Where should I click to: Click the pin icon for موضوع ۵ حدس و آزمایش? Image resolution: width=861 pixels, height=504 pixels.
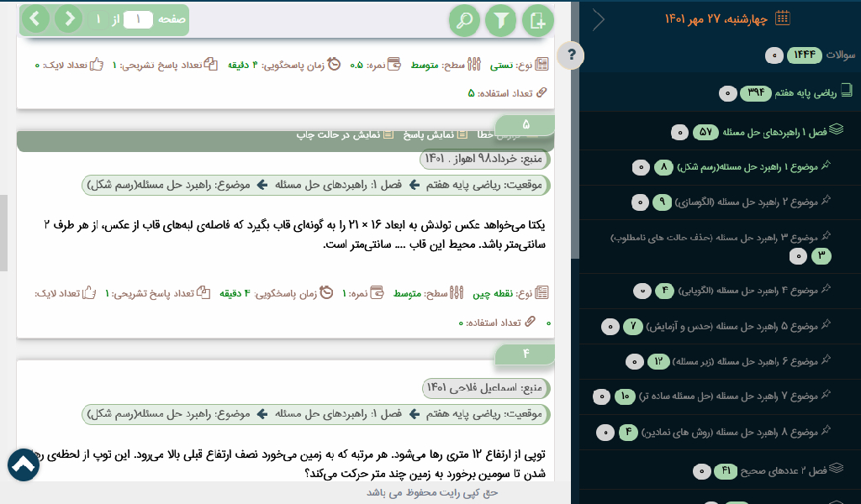tap(826, 325)
